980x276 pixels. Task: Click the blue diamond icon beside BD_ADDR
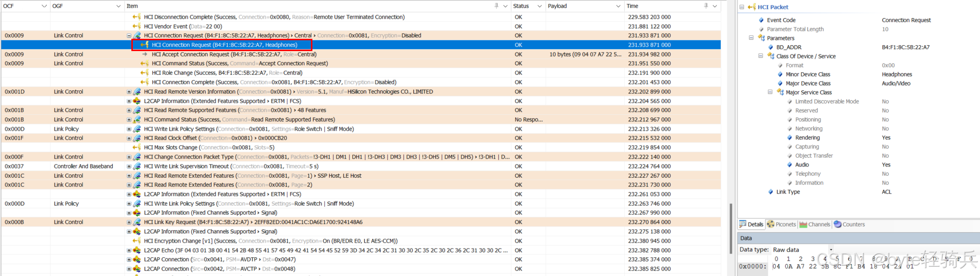(770, 47)
